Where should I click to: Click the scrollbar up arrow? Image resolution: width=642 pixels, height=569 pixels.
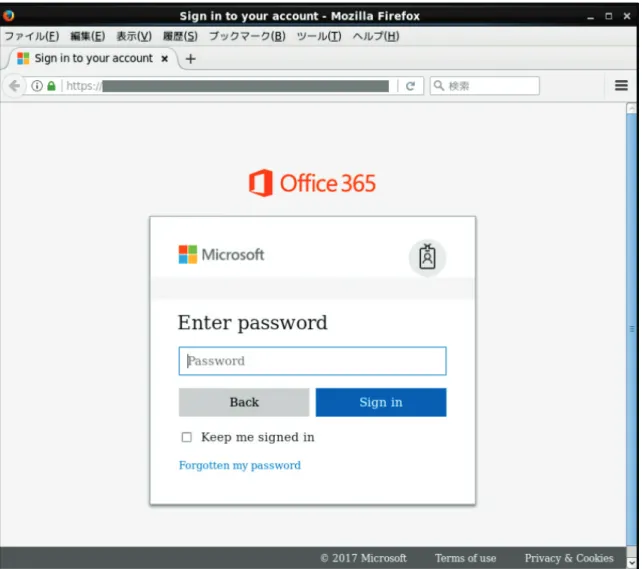632,108
